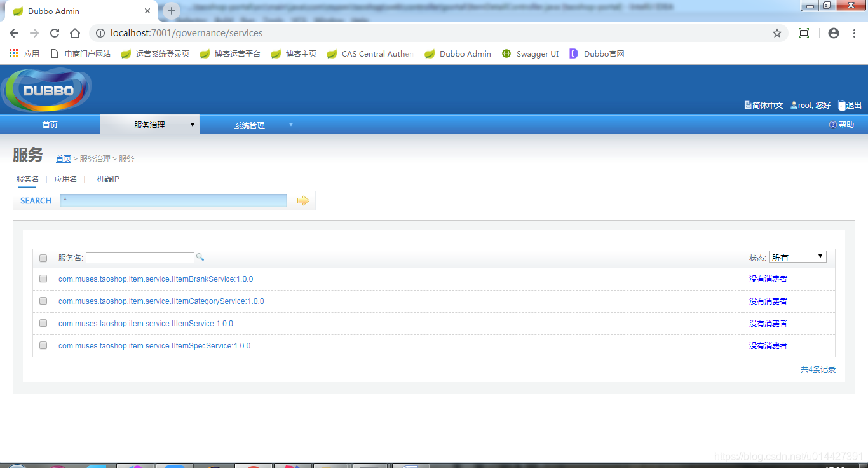The height and width of the screenshot is (468, 868).
Task: Focus the SEARCH input box
Action: coord(173,200)
